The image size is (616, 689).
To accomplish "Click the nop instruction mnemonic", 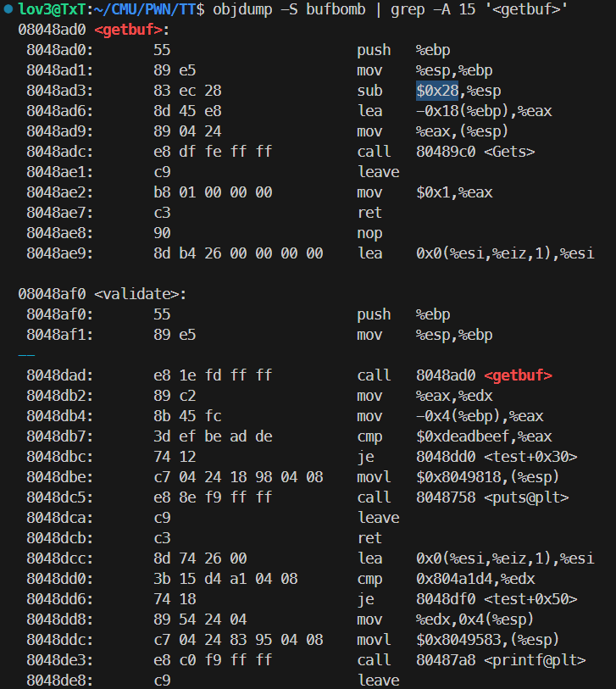I will pyautogui.click(x=369, y=233).
